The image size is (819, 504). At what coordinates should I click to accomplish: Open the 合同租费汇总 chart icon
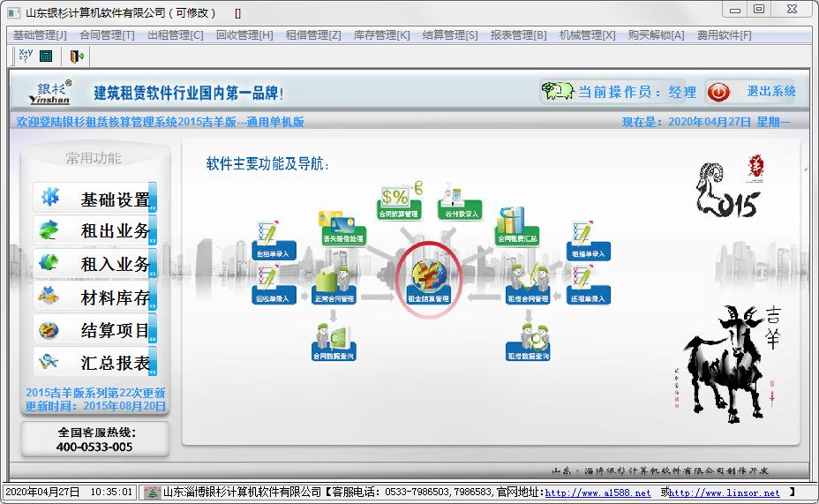(516, 226)
